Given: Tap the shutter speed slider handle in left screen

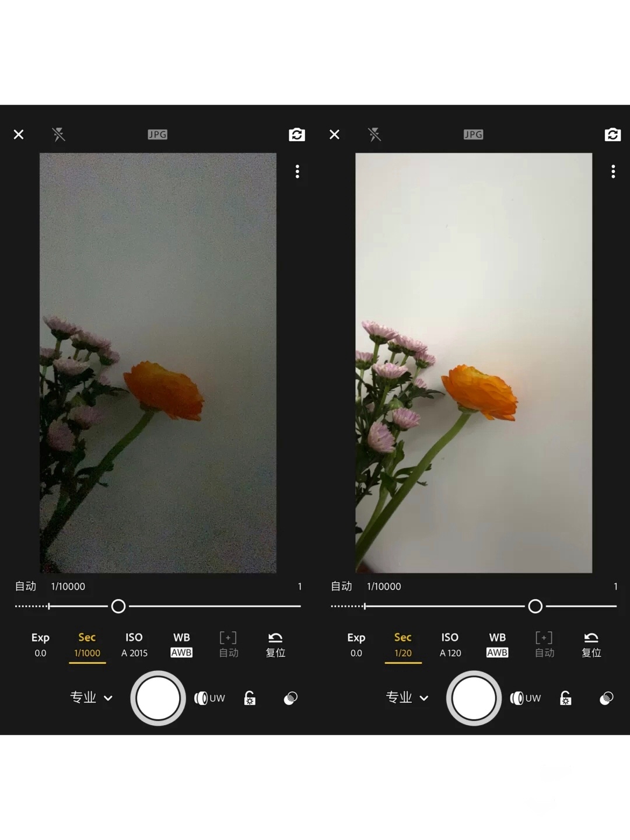Looking at the screenshot, I should (118, 607).
